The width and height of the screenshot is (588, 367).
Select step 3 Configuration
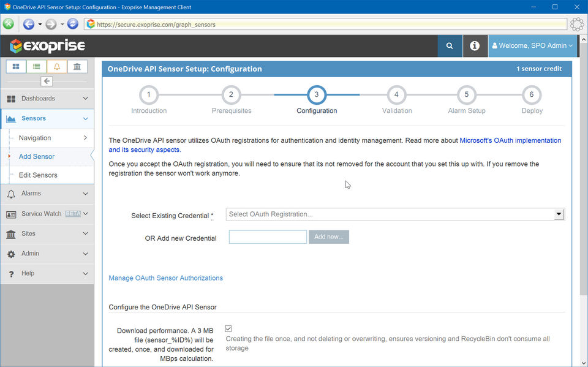[x=317, y=94]
